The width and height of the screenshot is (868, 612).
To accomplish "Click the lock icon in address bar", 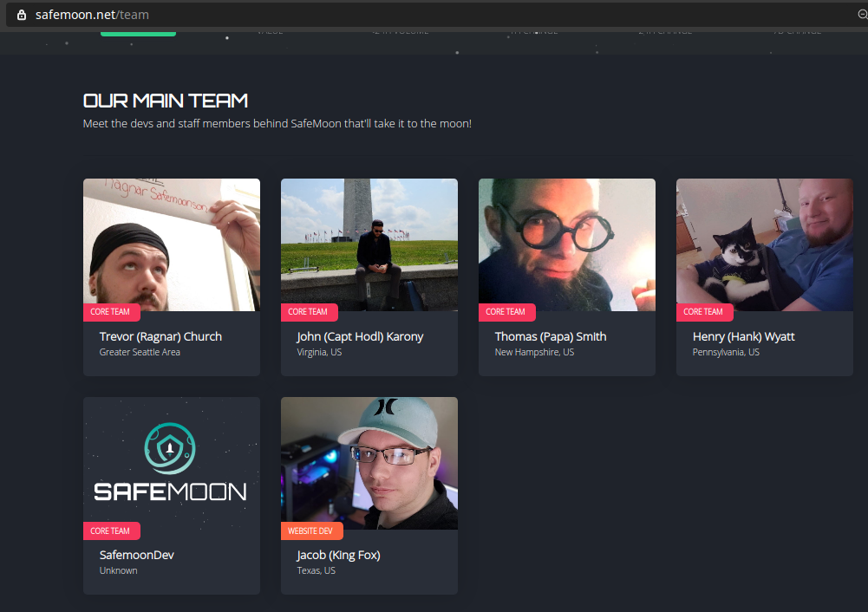I will coord(22,15).
